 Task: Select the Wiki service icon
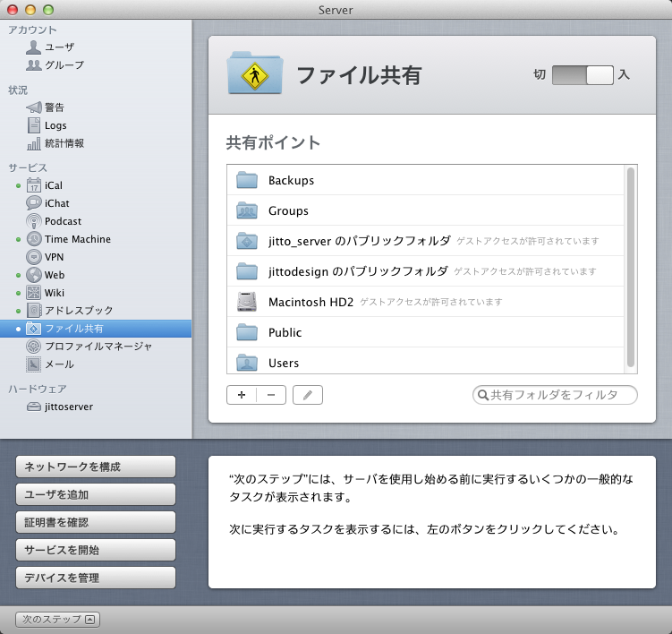coord(34,293)
